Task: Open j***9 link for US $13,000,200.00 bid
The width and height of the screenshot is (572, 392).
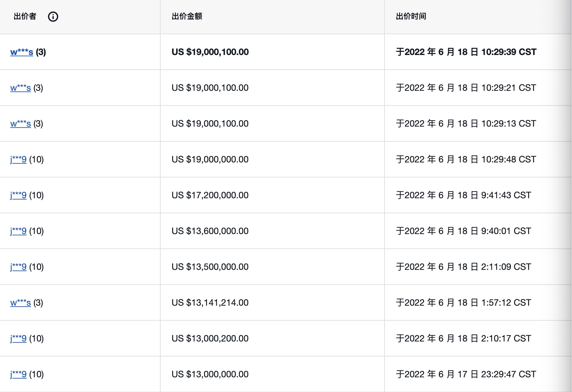Action: pyautogui.click(x=18, y=339)
